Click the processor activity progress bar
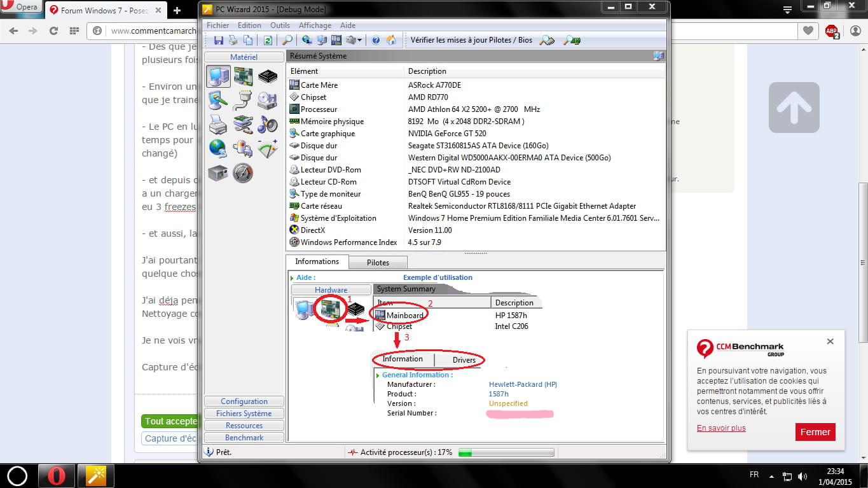Screen dimensions: 868x488 pyautogui.click(x=506, y=452)
